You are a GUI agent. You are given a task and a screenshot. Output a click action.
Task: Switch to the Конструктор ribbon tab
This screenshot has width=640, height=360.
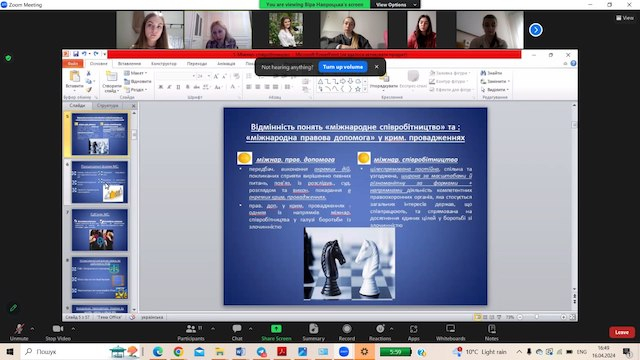point(164,64)
